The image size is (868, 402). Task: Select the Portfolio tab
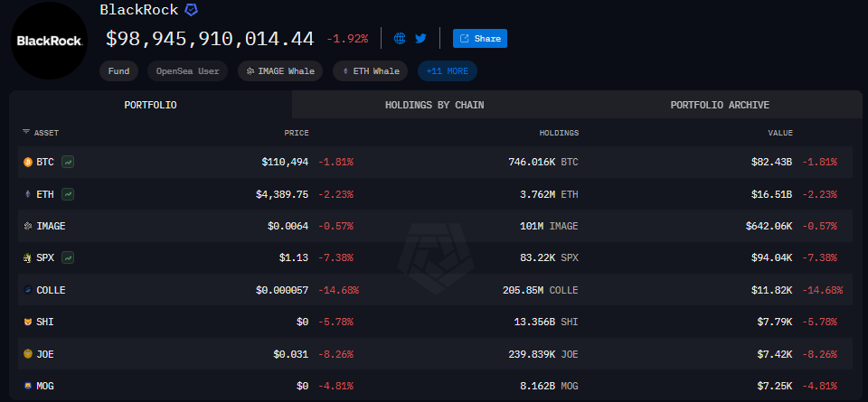point(150,105)
